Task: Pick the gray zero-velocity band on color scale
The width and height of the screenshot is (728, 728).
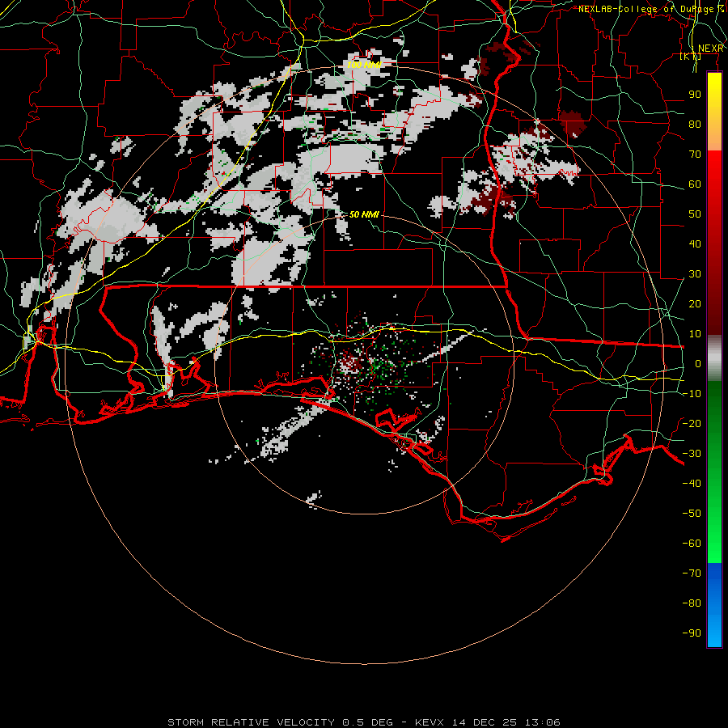Action: coord(714,358)
